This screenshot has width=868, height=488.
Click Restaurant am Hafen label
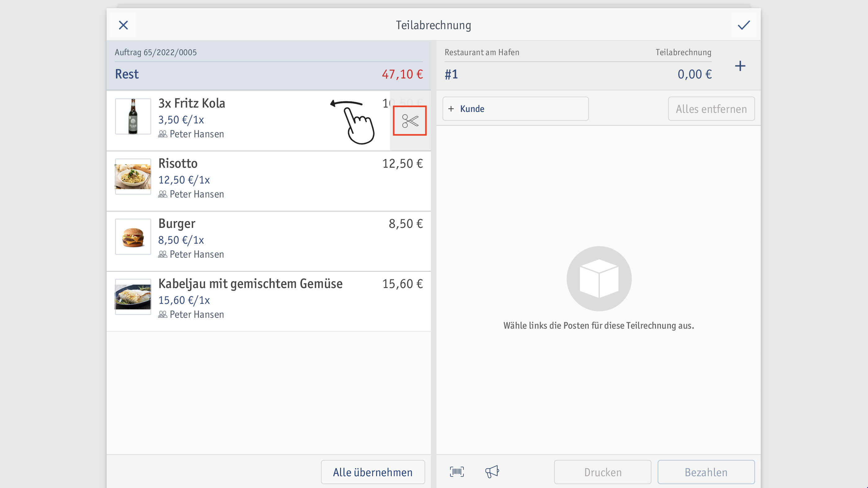point(482,52)
